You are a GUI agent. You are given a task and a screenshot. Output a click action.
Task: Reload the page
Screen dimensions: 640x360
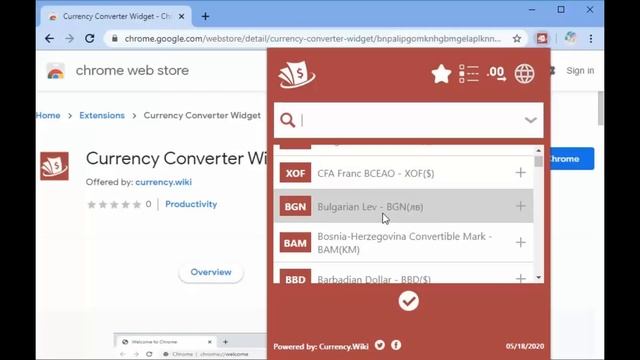tap(90, 39)
